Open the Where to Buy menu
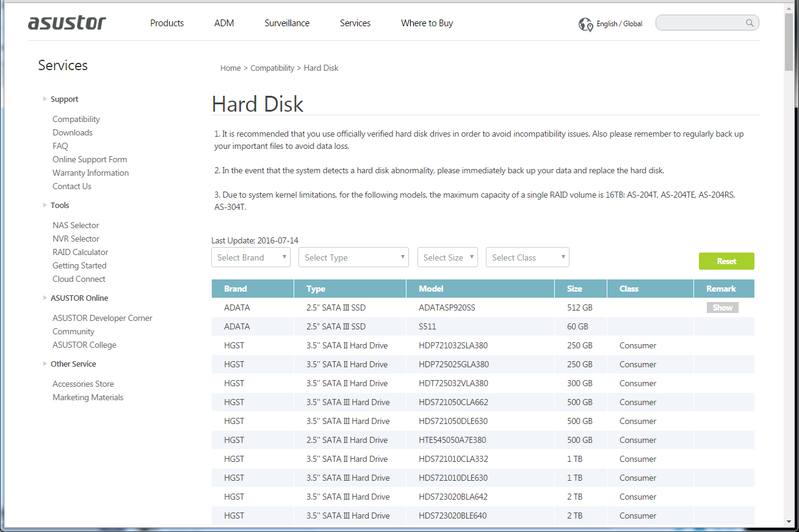 (427, 23)
